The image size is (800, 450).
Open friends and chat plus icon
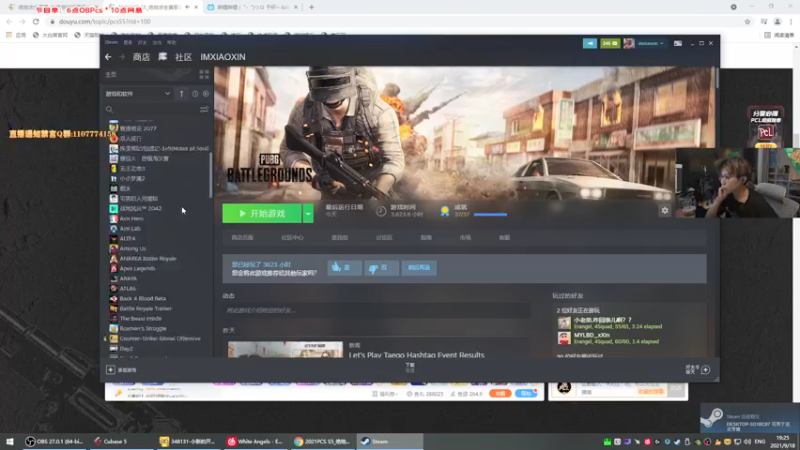(706, 370)
